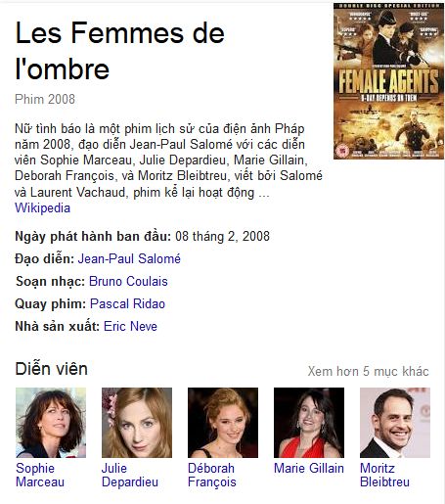Open cinematographer Pascal Ridao link

127,303
